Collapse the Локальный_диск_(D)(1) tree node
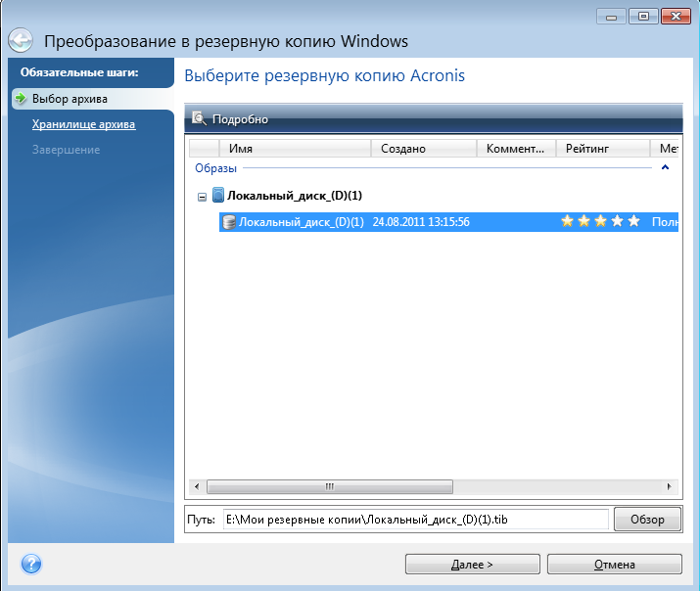The height and width of the screenshot is (591, 700). (x=202, y=197)
